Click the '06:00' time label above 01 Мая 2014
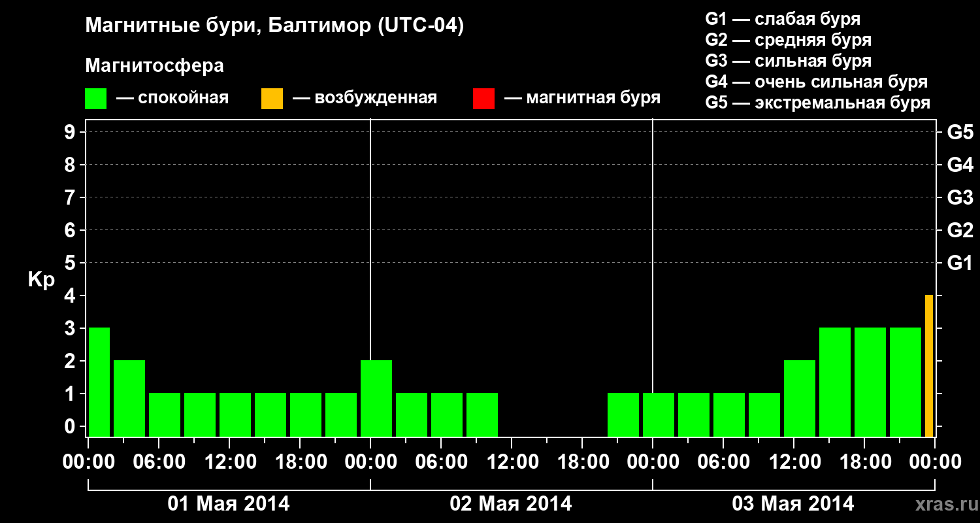Image resolution: width=980 pixels, height=523 pixels. [x=159, y=462]
